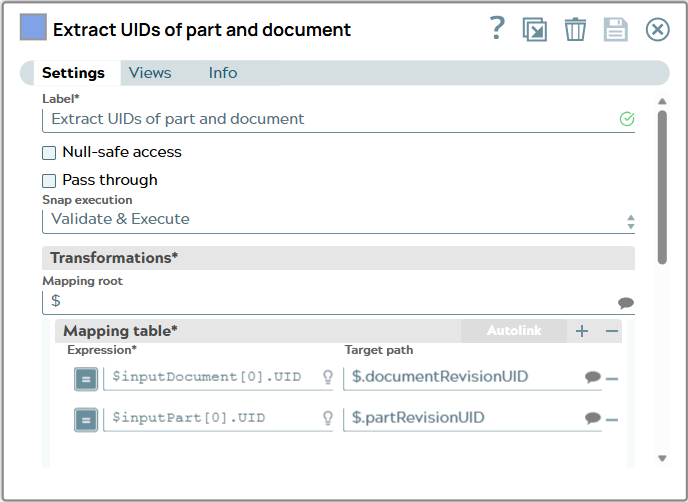Open Mapping root suggestion bubble icon
Image resolution: width=688 pixels, height=502 pixels.
[626, 303]
